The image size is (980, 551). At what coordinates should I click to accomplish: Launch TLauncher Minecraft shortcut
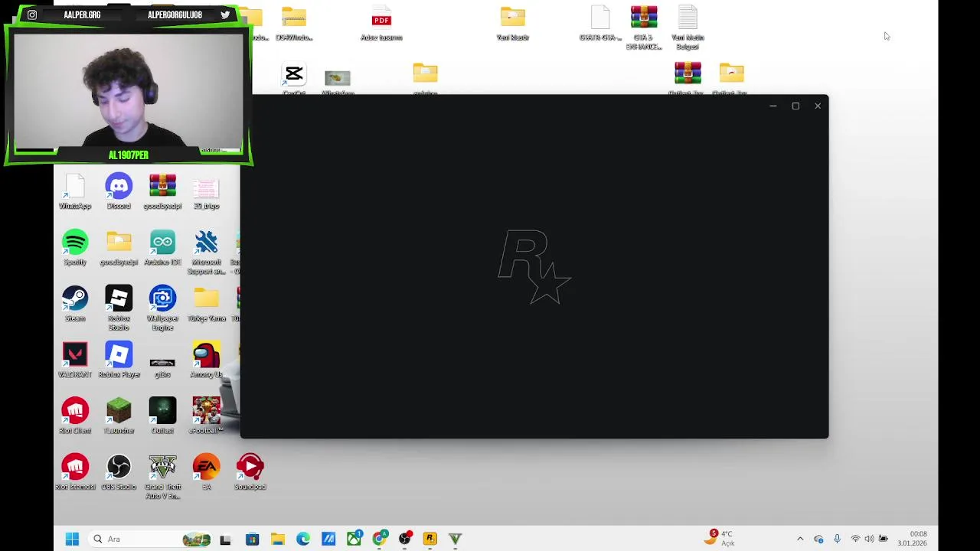click(119, 415)
